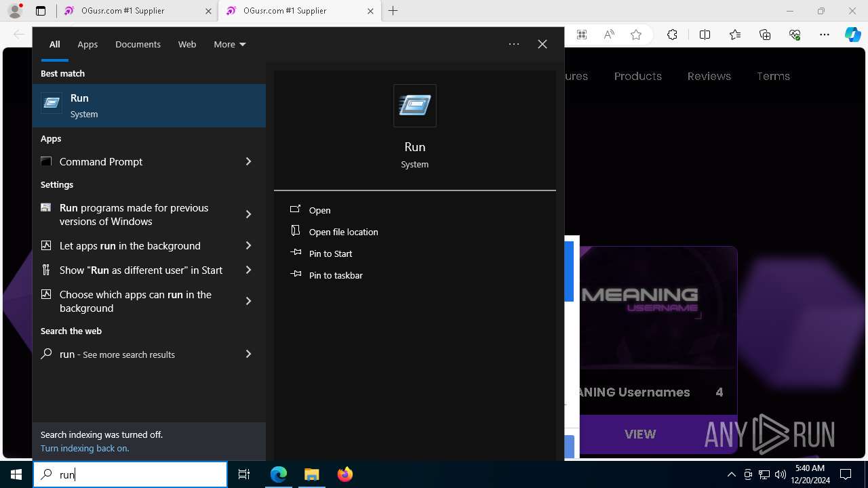Expand arrow beside 'Choose which apps can run'

248,301
